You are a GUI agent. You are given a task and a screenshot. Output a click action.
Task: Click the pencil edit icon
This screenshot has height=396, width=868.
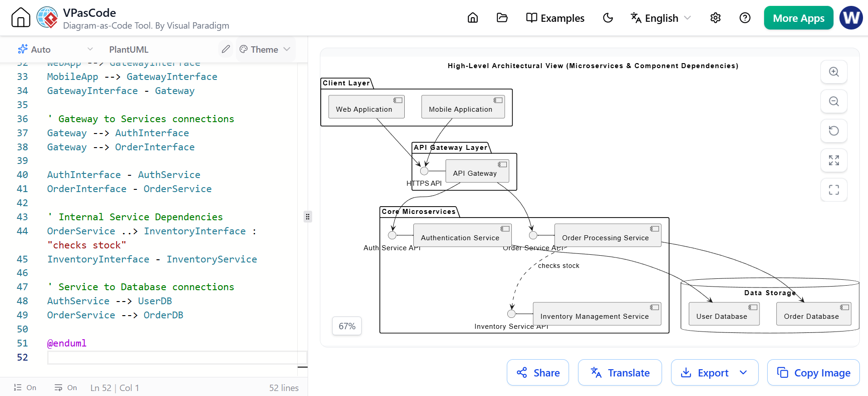coord(226,49)
